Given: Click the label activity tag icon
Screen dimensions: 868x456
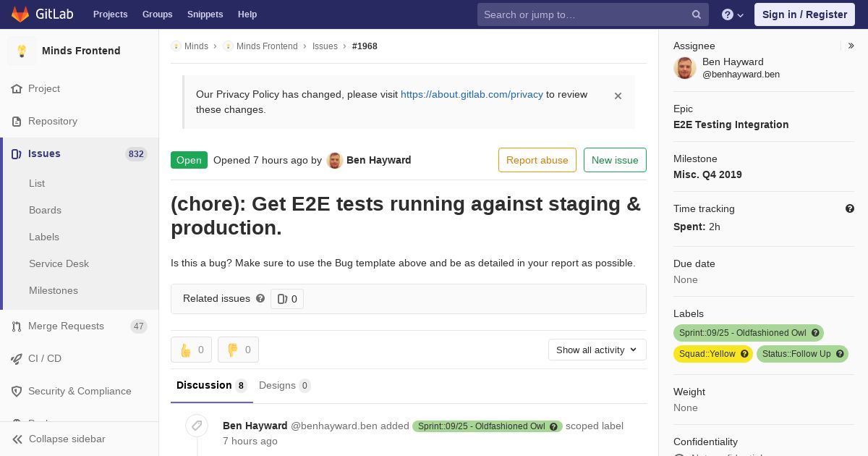Looking at the screenshot, I should 197,426.
